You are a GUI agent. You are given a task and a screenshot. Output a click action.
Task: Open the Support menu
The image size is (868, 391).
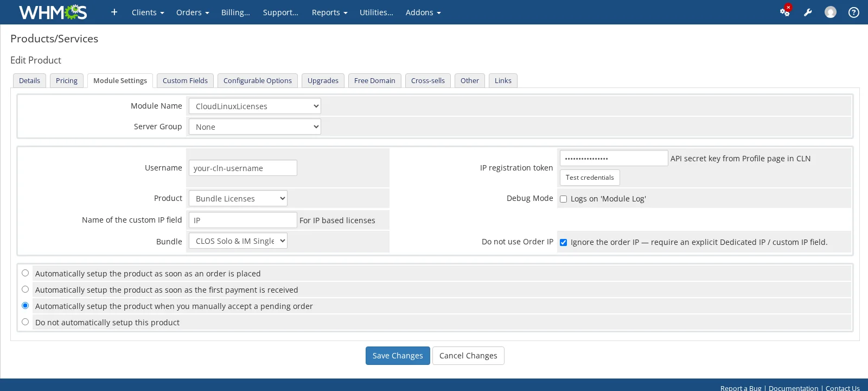coord(280,12)
